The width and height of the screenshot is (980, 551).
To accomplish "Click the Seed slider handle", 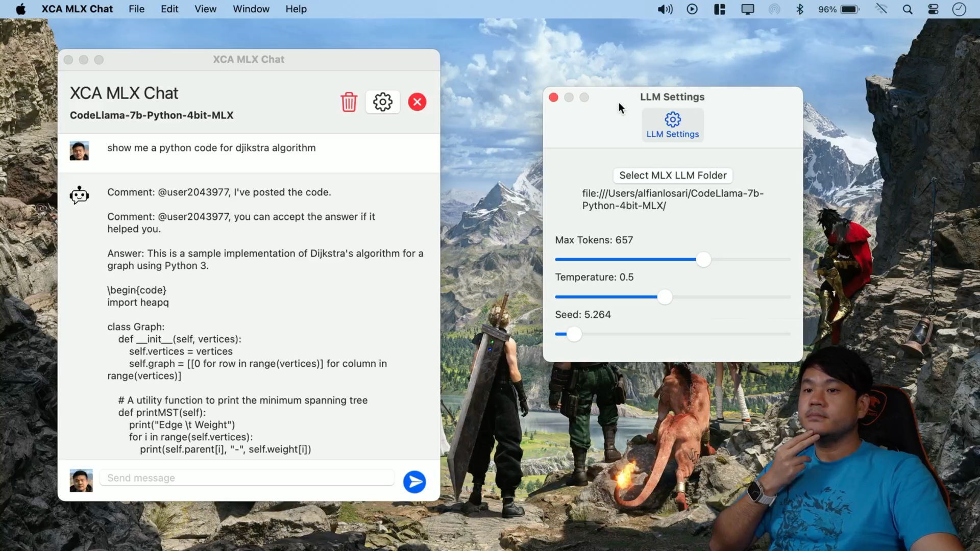I will click(574, 334).
